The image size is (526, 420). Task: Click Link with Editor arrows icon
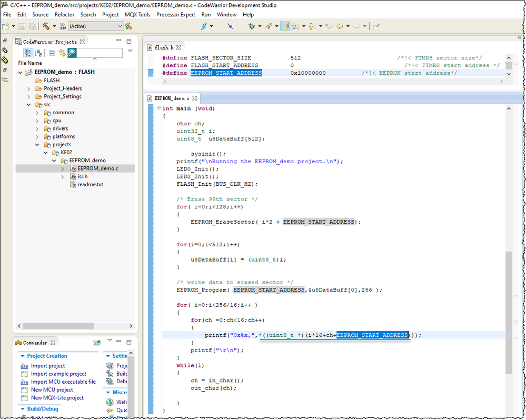(x=62, y=53)
